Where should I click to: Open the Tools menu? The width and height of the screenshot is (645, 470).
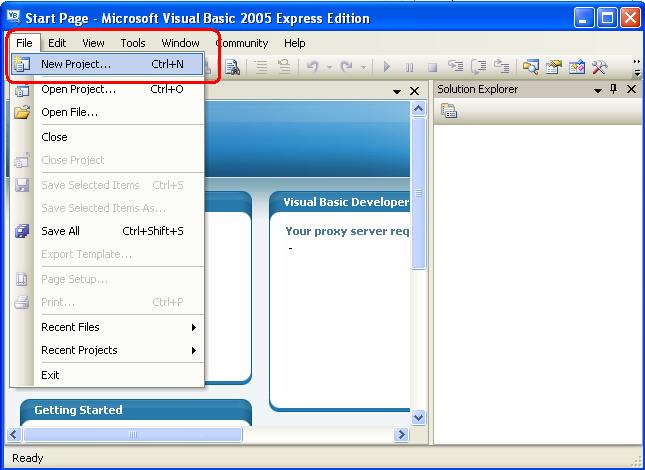pos(133,43)
